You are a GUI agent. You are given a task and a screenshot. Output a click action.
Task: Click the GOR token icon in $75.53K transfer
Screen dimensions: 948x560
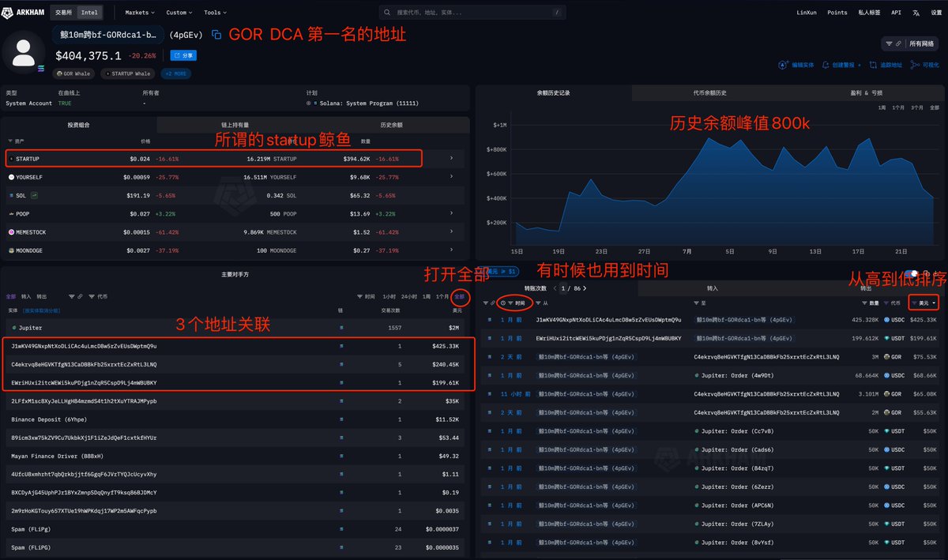(x=886, y=357)
